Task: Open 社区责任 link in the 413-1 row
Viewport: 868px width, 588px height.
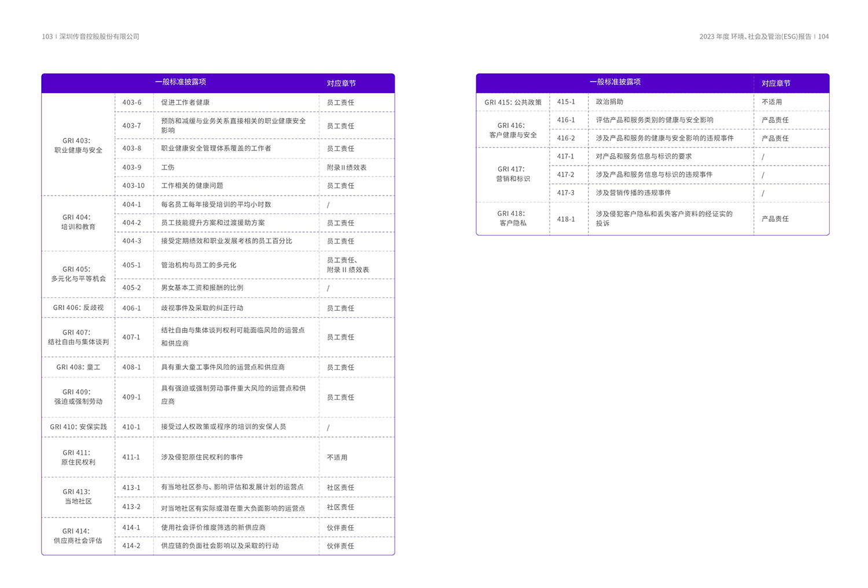Action: (x=340, y=487)
